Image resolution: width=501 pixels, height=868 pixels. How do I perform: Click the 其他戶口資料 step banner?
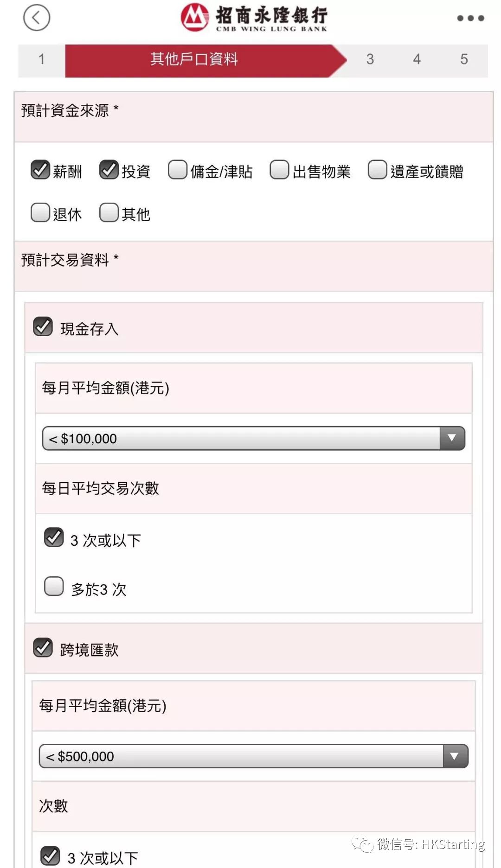pos(195,59)
